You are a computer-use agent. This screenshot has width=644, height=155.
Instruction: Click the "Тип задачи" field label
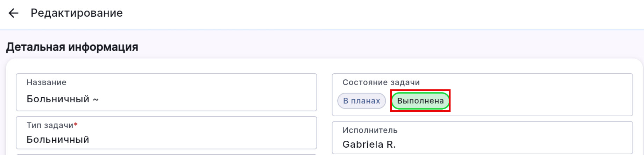pos(50,125)
